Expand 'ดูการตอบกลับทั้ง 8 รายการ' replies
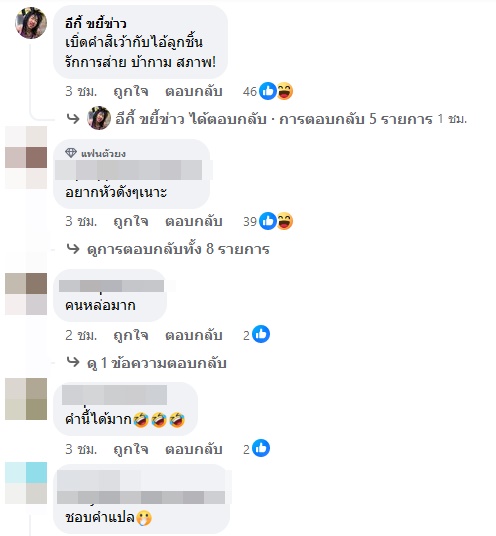Screen dimensions: 496x536 [x=178, y=249]
